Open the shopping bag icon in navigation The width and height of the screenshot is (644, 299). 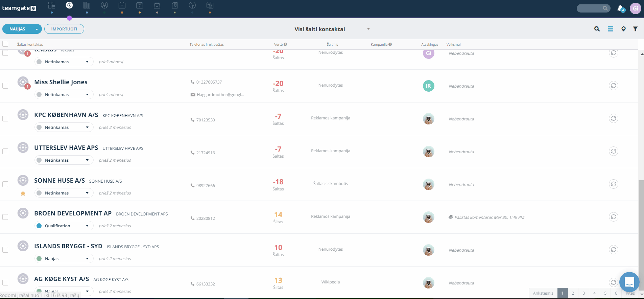(x=157, y=5)
